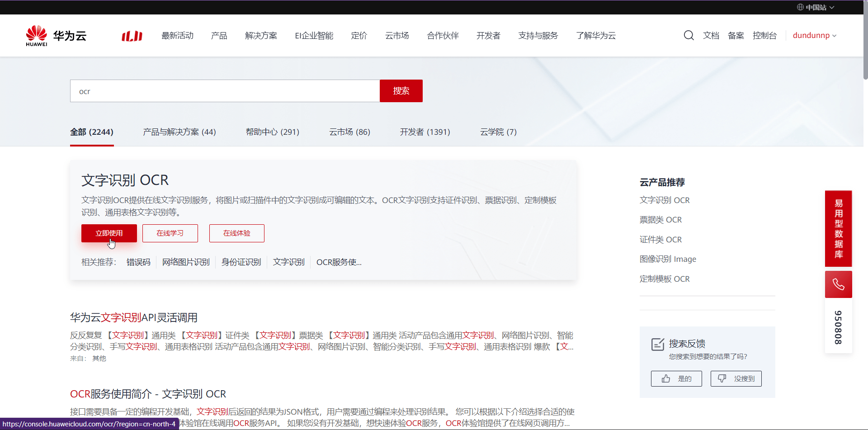Viewport: 868px width, 430px height.
Task: Open 票据类 OCR recommended product
Action: click(660, 220)
